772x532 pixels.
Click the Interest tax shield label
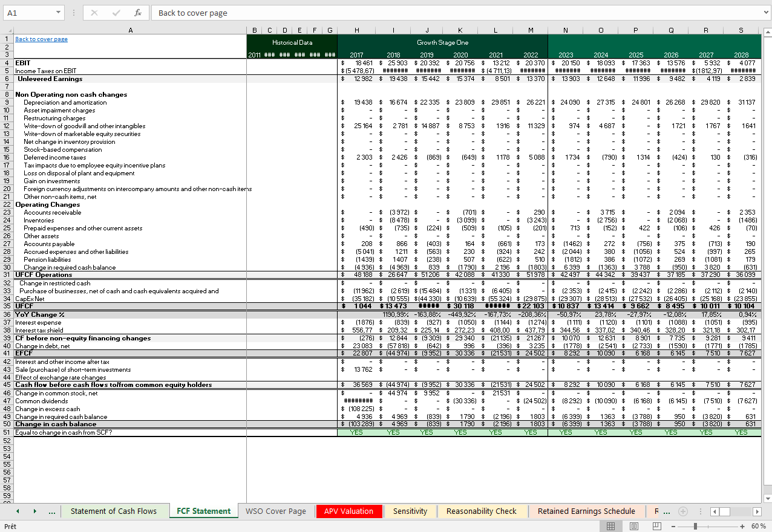[39, 330]
